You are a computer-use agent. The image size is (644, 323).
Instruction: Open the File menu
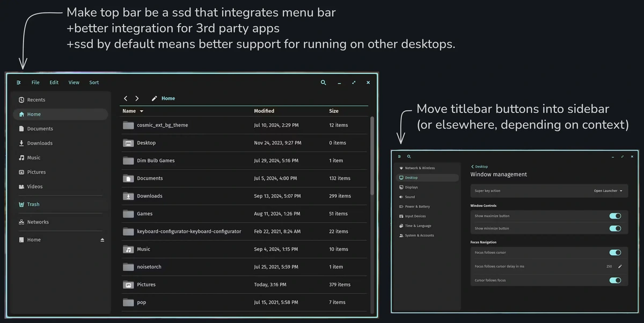tap(35, 83)
